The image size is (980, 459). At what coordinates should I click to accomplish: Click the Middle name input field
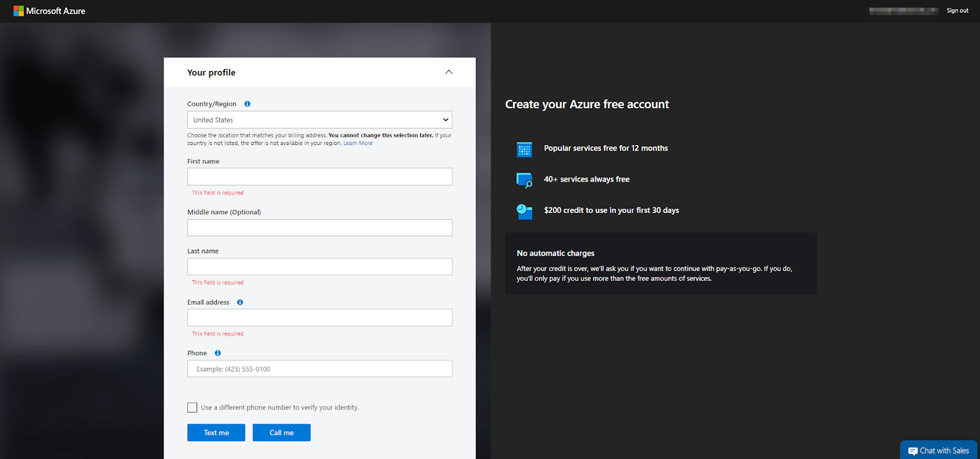tap(320, 228)
